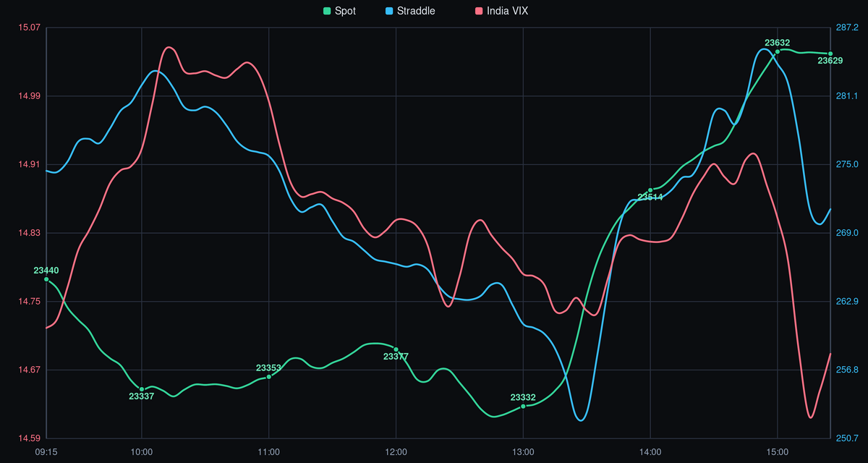Click the 15:00 time axis label
Viewport: 868px width, 463px height.
click(778, 451)
